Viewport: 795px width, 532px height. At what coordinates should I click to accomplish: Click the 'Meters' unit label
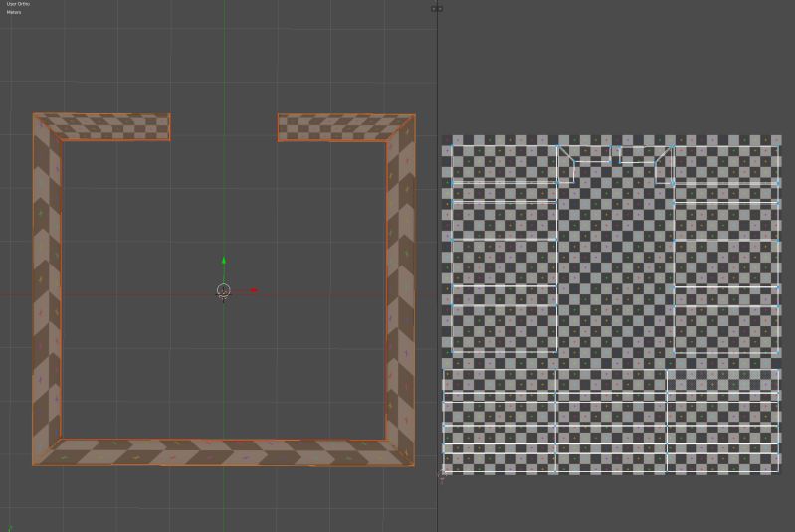14,12
